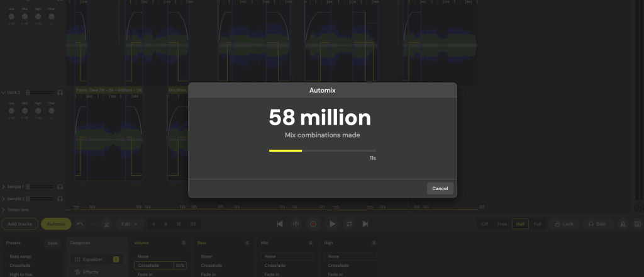Screen dimensions: 644x277
Task: Toggle Deck 2 headphone cue
Action: tap(60, 93)
